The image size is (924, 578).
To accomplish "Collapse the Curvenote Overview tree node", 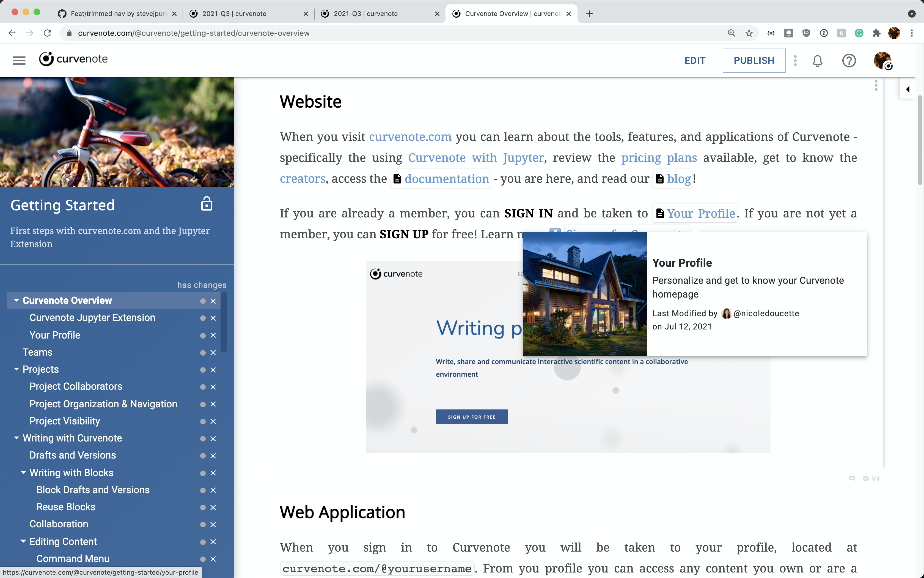I will 16,301.
